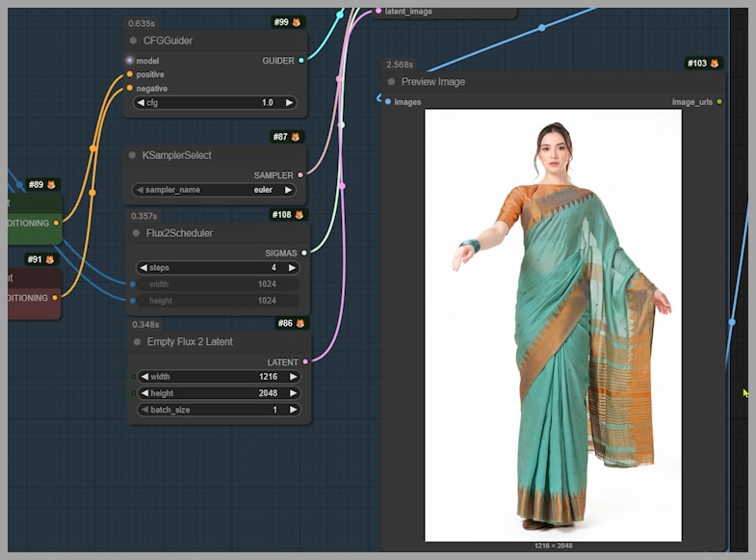Image resolution: width=756 pixels, height=560 pixels.
Task: Click the generated saree preview image
Action: (x=553, y=325)
